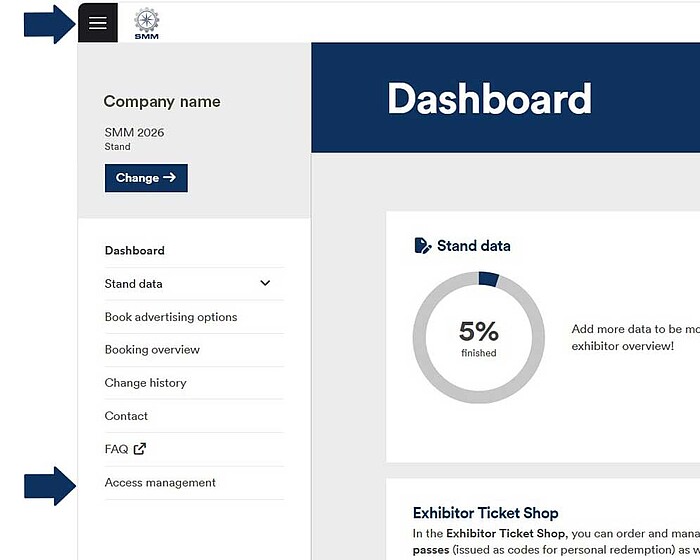Click the Company name heading
The height and width of the screenshot is (560, 700).
(162, 102)
